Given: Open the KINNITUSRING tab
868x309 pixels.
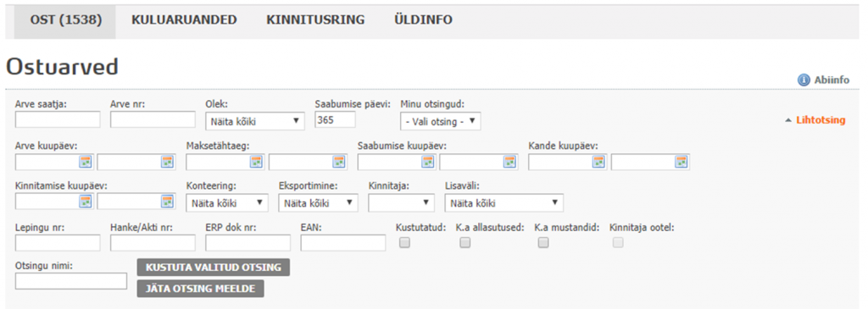Looking at the screenshot, I should [315, 20].
